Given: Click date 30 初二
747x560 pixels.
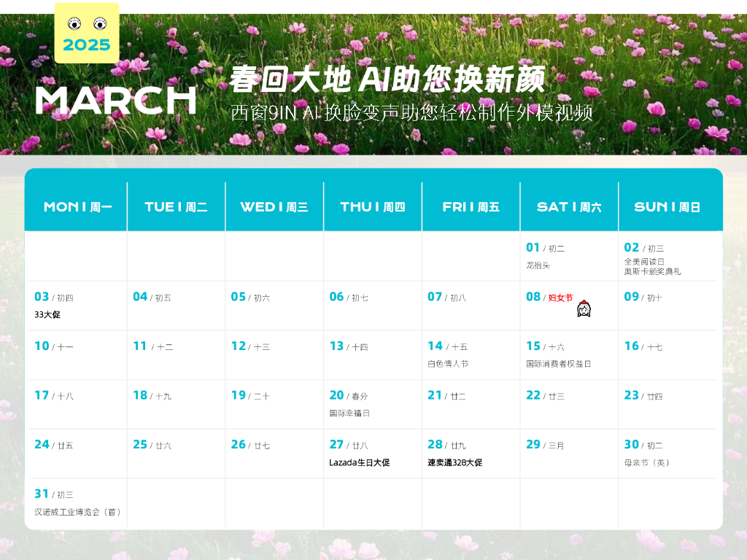Looking at the screenshot, I should coord(643,445).
